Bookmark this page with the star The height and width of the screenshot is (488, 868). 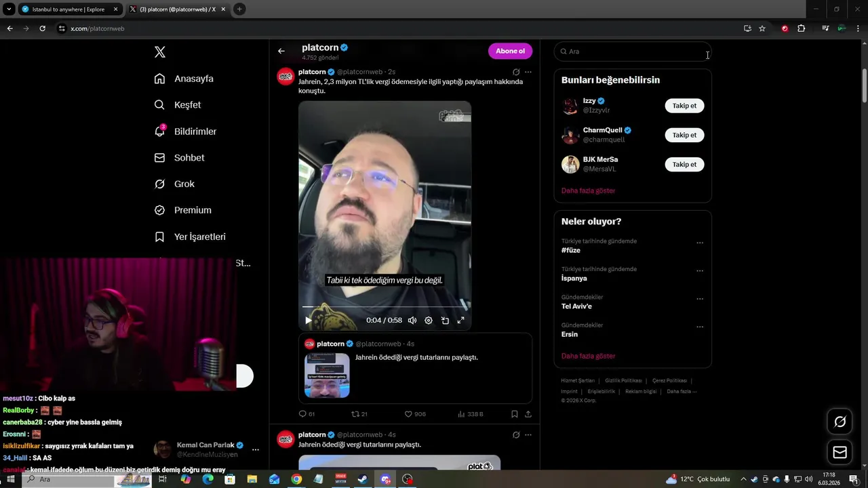[x=762, y=28]
